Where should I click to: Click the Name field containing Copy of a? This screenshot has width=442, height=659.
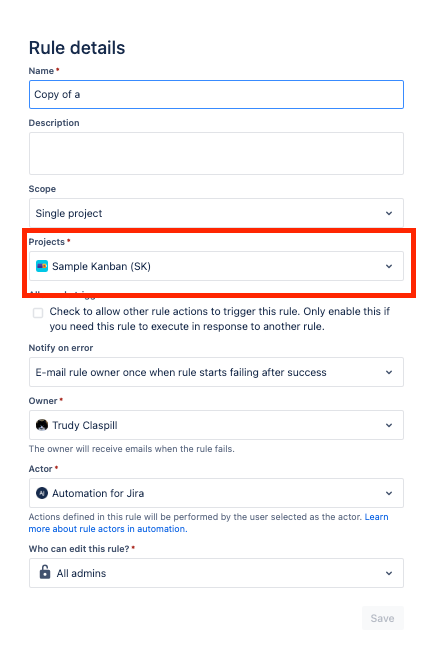216,95
